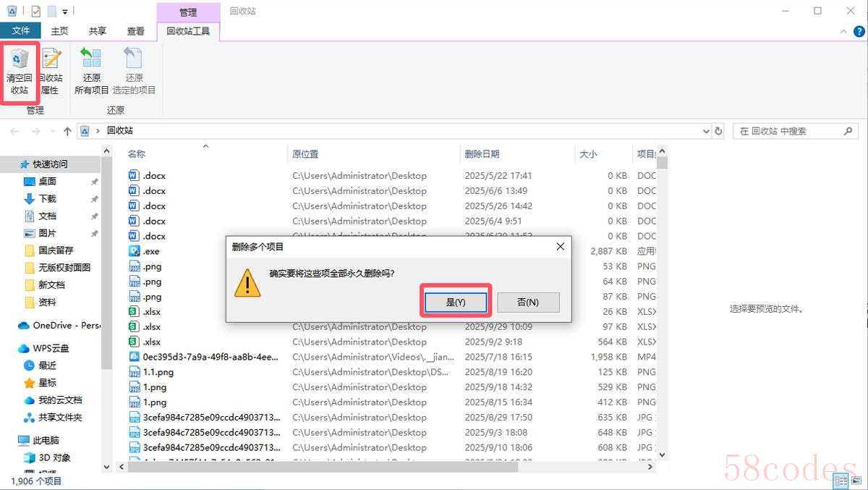Switch to the 查看 ribbon tab
This screenshot has width=868, height=490.
(135, 31)
